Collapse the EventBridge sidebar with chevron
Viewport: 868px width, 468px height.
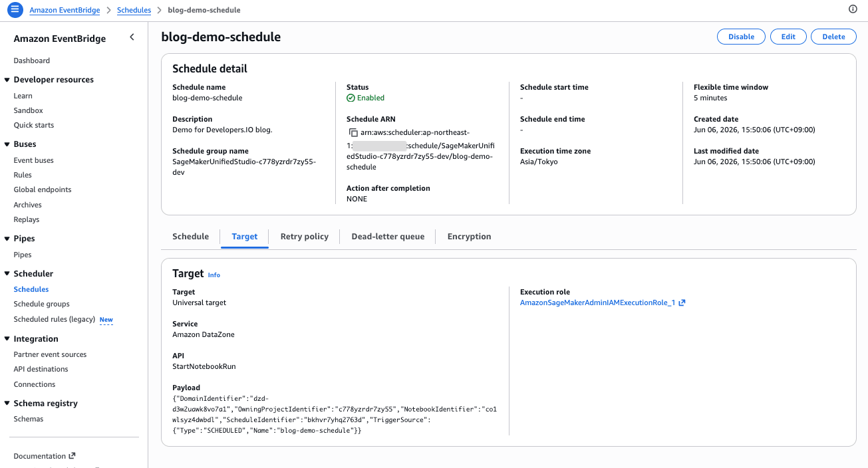pyautogui.click(x=132, y=37)
